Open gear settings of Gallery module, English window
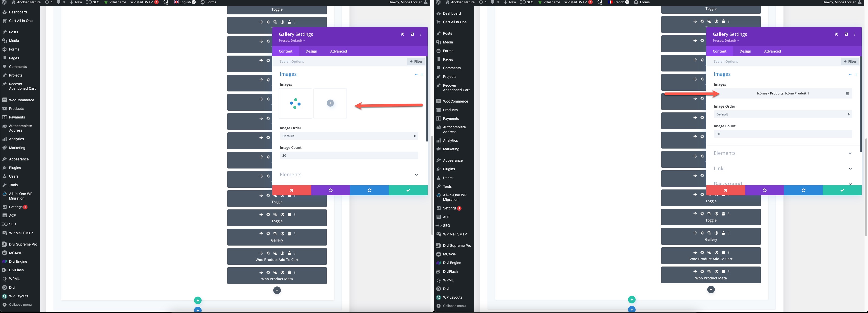 268,234
